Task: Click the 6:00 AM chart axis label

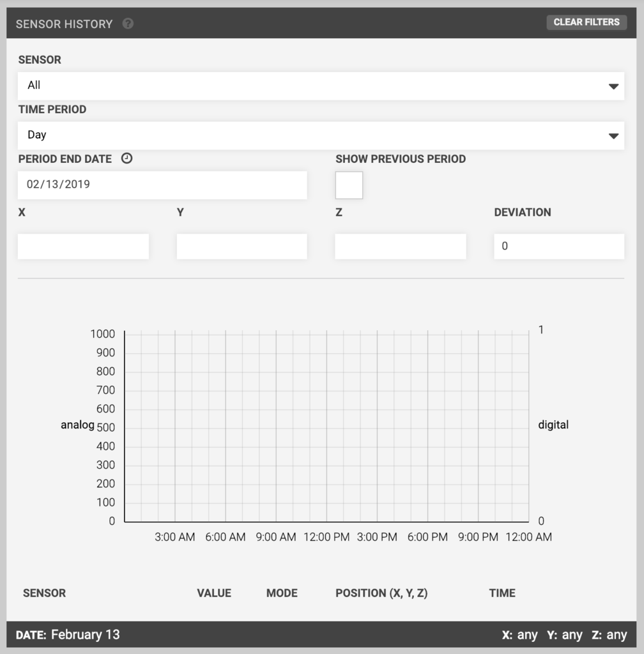Action: coord(225,537)
